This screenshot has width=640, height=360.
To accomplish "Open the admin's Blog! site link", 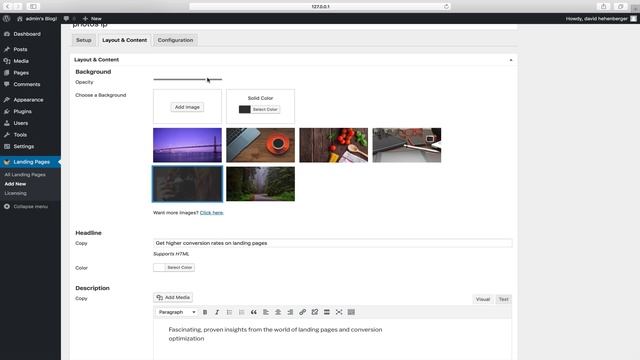I will point(37,18).
